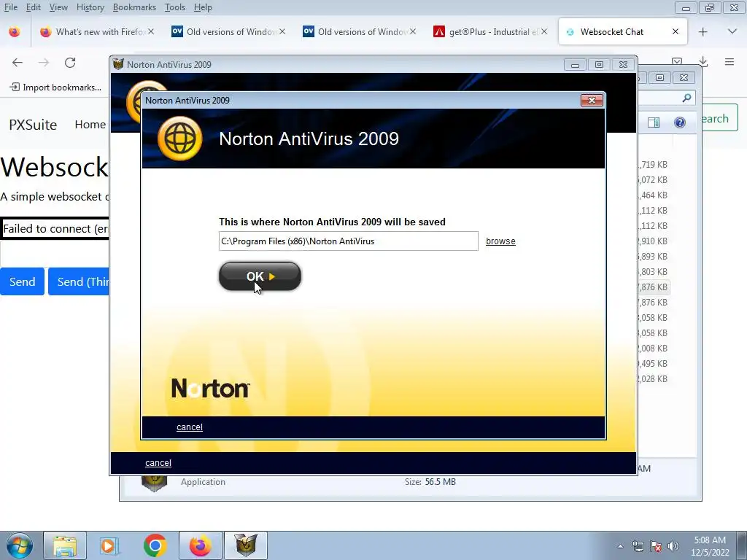
Task: Click the blue Send button
Action: pyautogui.click(x=22, y=281)
